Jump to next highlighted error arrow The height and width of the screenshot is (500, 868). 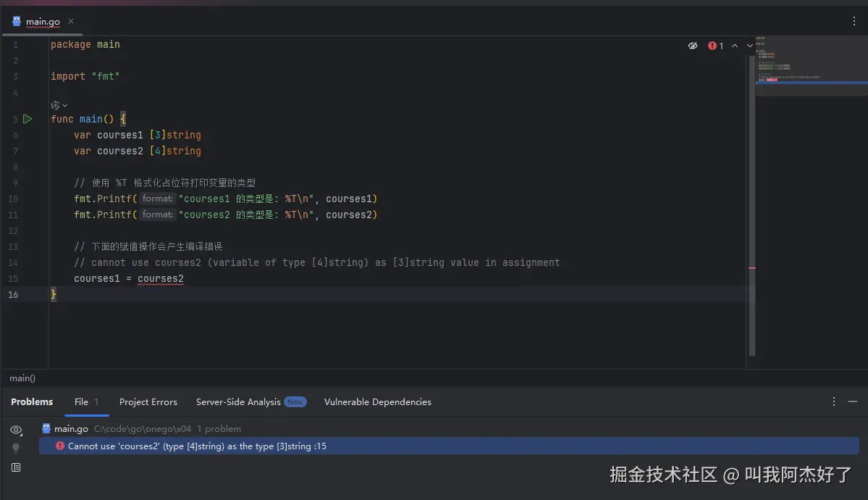tap(749, 46)
